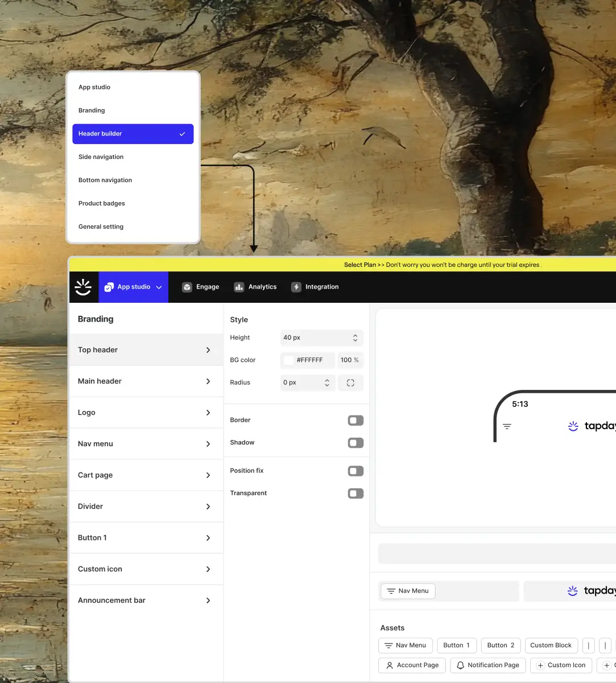Click the BG color hex #FFFFFF field
The height and width of the screenshot is (683, 616).
308,360
